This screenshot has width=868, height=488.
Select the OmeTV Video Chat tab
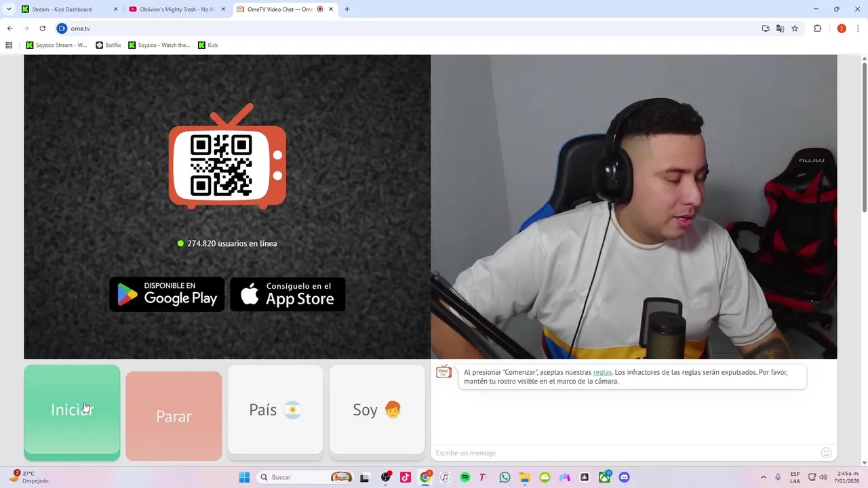click(285, 9)
